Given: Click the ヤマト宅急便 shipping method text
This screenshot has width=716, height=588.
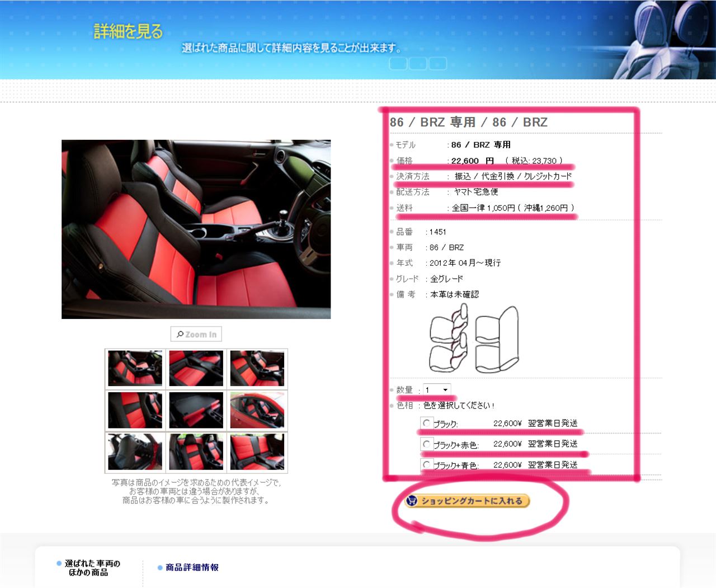Looking at the screenshot, I should pos(476,192).
